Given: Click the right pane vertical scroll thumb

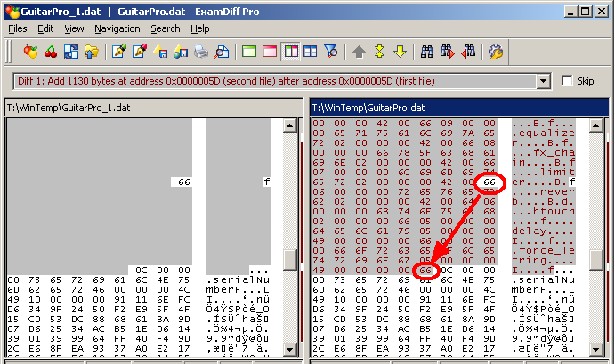Looking at the screenshot, I should pyautogui.click(x=595, y=260).
